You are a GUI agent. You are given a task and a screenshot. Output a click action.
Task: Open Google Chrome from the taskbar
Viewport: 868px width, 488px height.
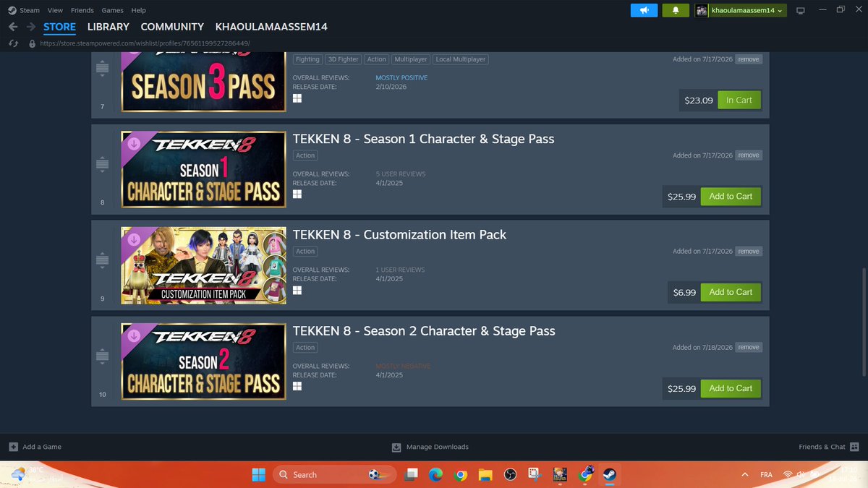point(460,474)
